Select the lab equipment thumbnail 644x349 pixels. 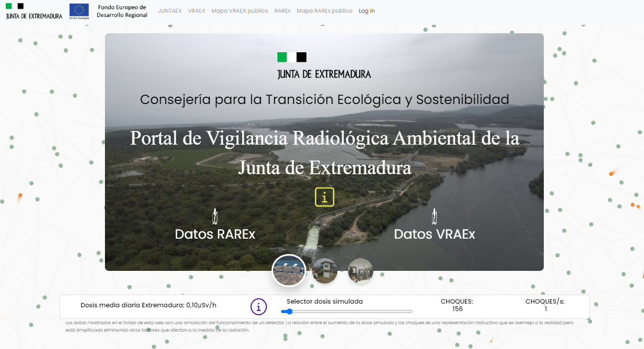pos(361,271)
